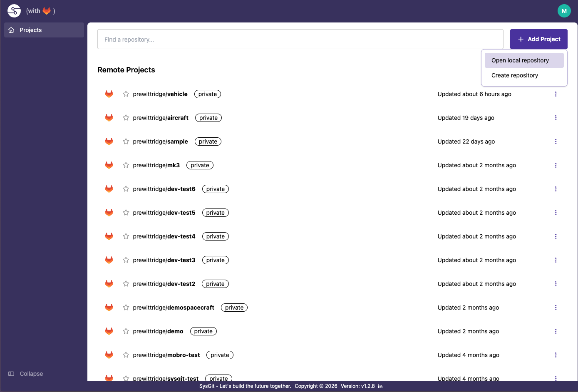Click GitLab icon beside prewittridge/dev-test4
The image size is (578, 392).
[109, 236]
